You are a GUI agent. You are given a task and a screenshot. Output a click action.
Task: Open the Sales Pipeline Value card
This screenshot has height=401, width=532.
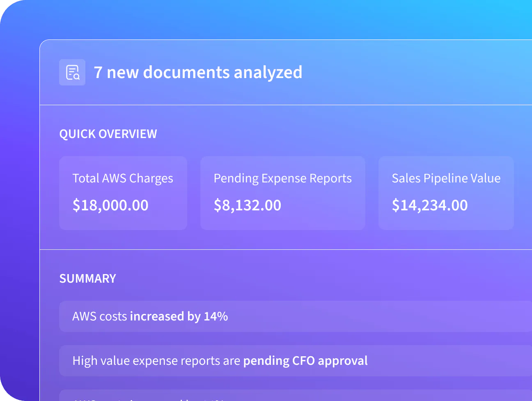coord(446,193)
